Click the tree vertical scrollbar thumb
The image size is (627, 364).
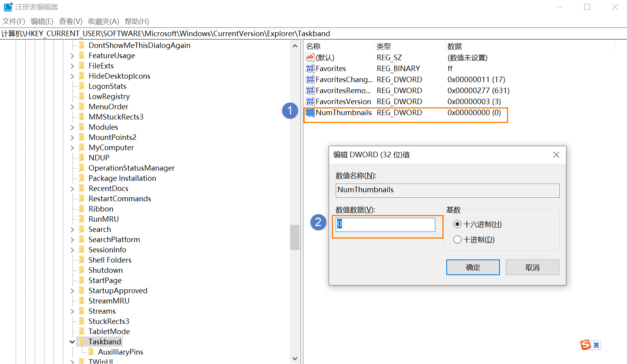tap(295, 237)
